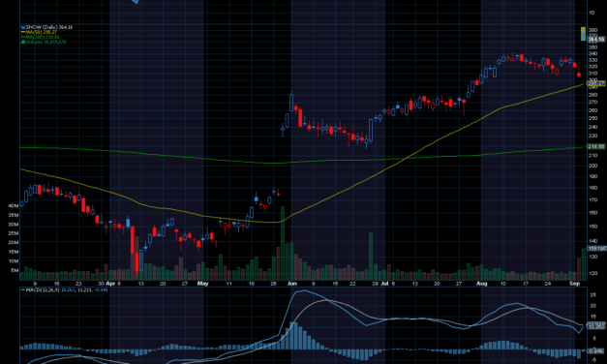Click the Jun label on date axis
The height and width of the screenshot is (364, 607).
pos(292,284)
